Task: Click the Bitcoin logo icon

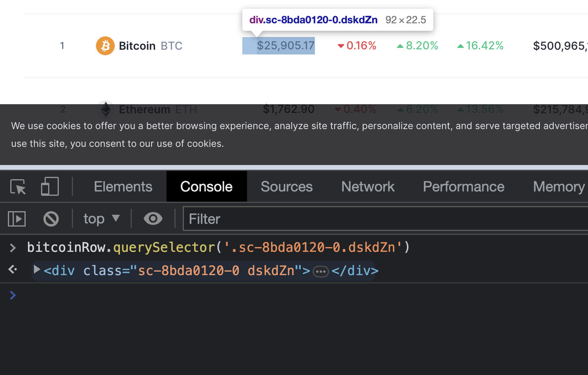Action: point(105,46)
